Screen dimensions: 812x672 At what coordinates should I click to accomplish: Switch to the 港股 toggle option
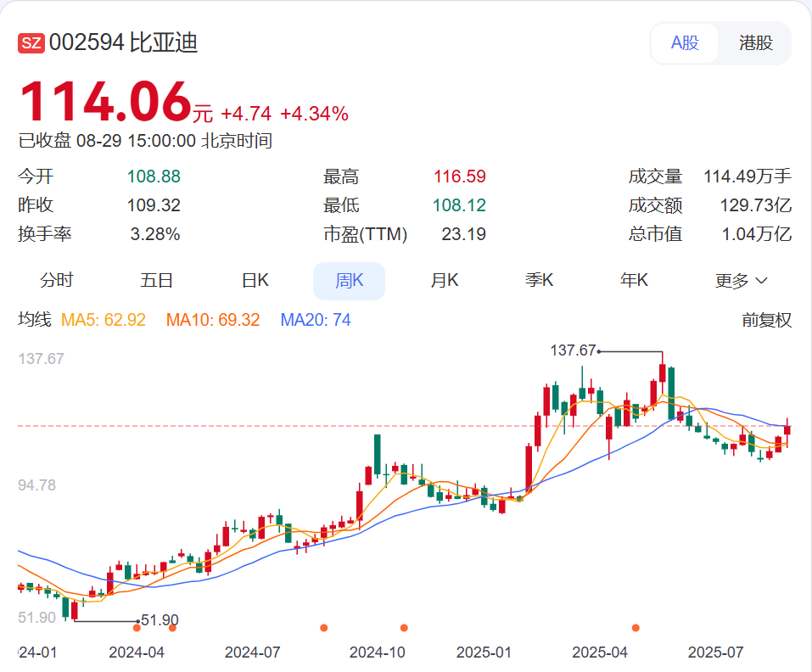755,43
